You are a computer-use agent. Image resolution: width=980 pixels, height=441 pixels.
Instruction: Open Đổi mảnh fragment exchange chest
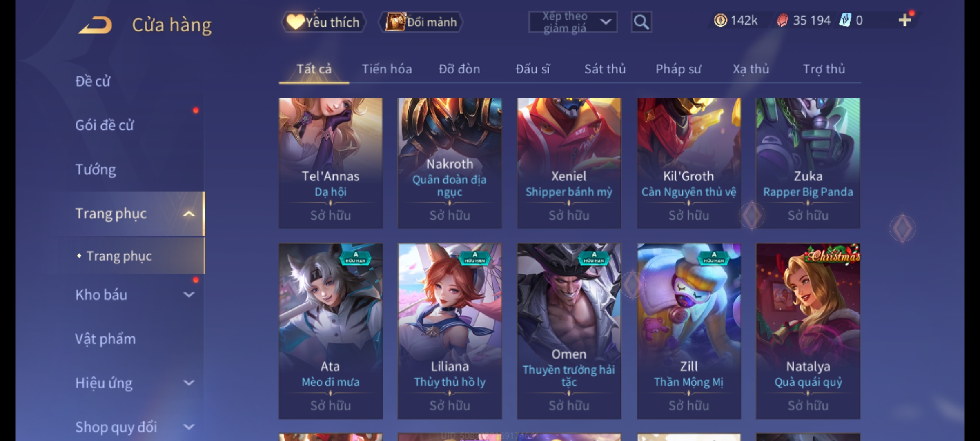tap(421, 22)
